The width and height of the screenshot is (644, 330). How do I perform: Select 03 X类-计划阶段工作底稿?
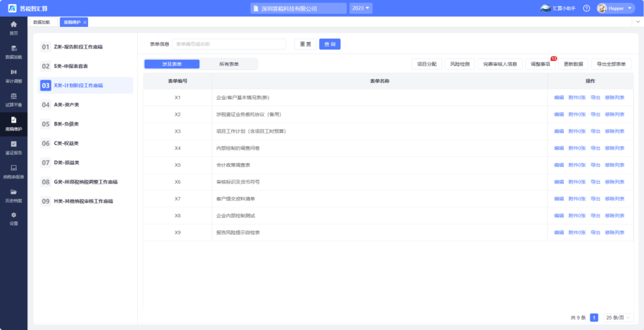(x=85, y=85)
